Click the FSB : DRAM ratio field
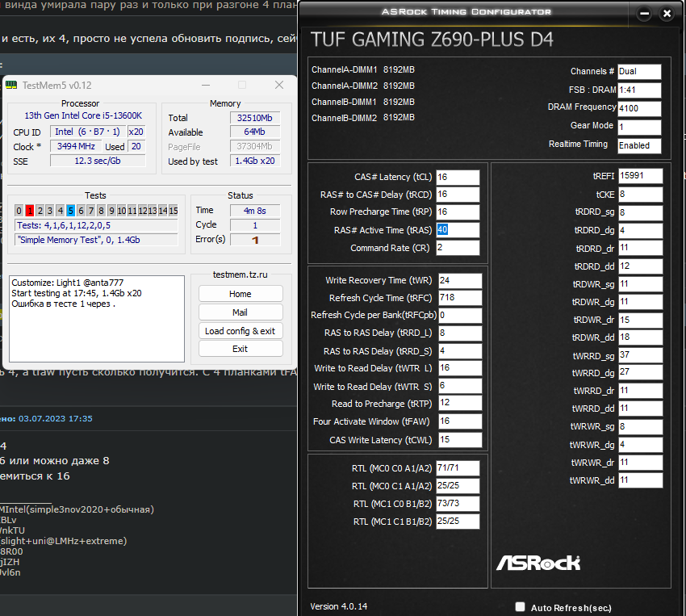Image resolution: width=686 pixels, height=616 pixels. coord(639,90)
